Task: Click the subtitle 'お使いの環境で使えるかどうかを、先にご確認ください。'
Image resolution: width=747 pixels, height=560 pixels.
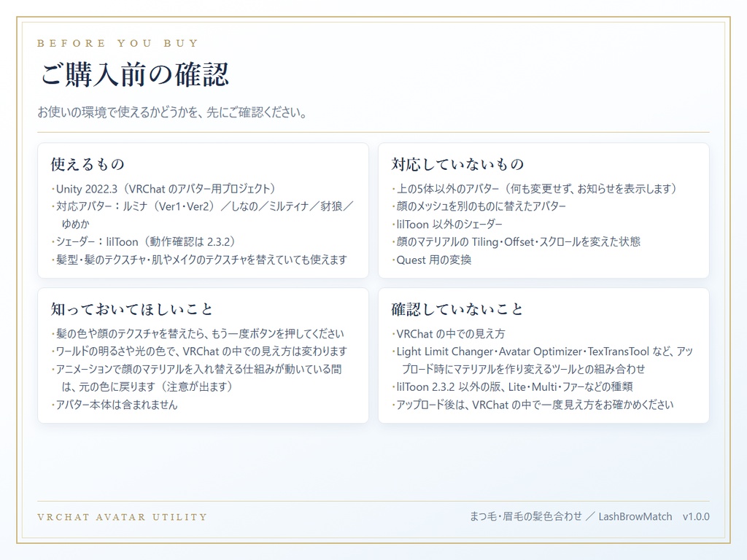Action: (x=172, y=112)
